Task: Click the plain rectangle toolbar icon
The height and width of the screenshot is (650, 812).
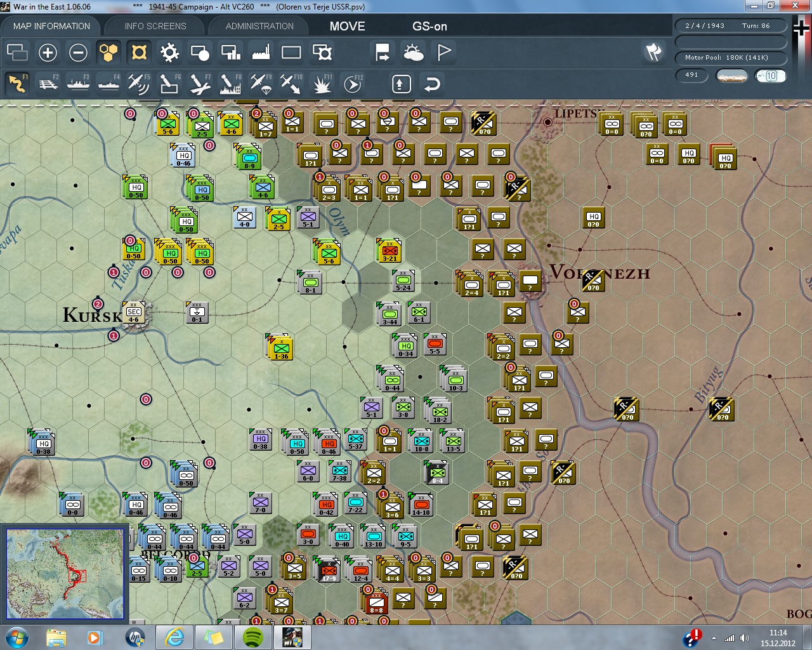Action: pyautogui.click(x=291, y=52)
